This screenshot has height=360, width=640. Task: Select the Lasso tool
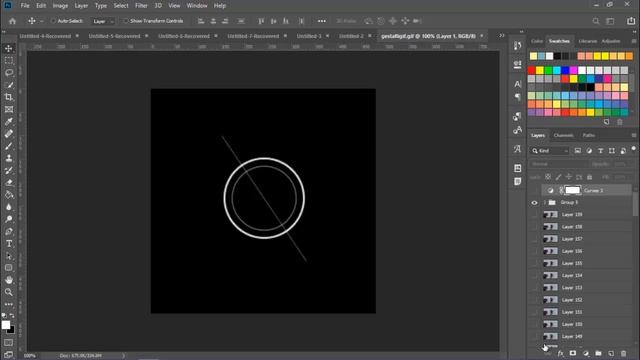click(9, 73)
